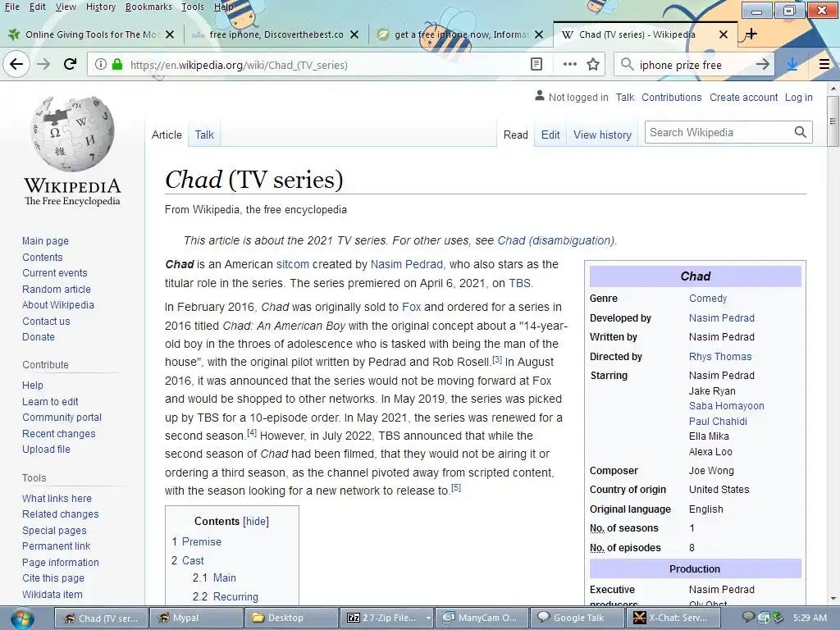Open citation reference [5]
The height and width of the screenshot is (630, 840).
click(x=456, y=487)
